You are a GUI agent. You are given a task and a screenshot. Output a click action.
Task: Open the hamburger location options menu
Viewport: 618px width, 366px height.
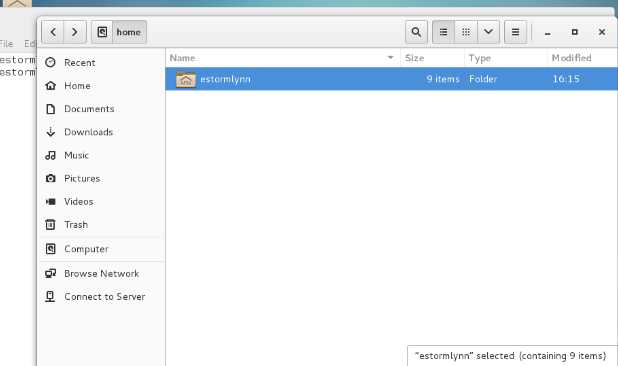point(515,32)
